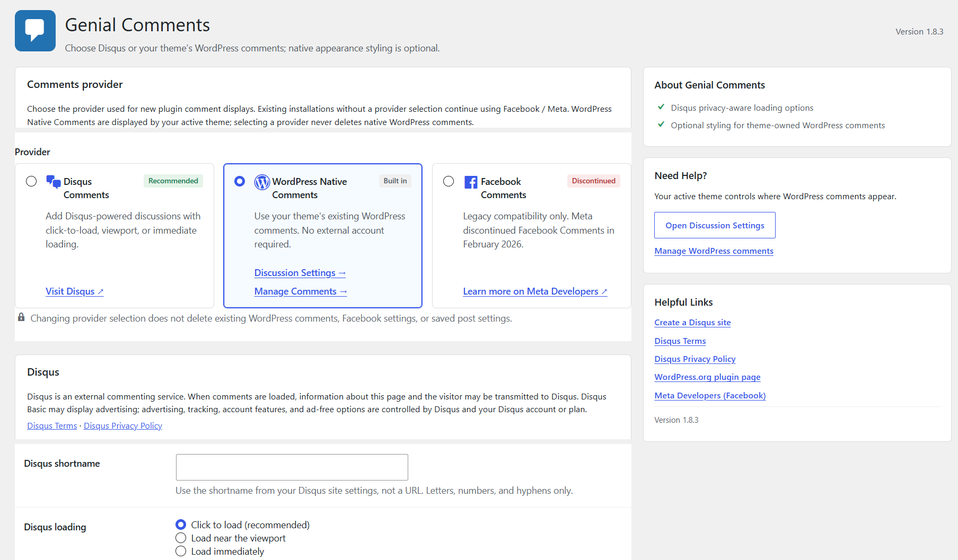Click the WordPress logo icon

pos(262,182)
